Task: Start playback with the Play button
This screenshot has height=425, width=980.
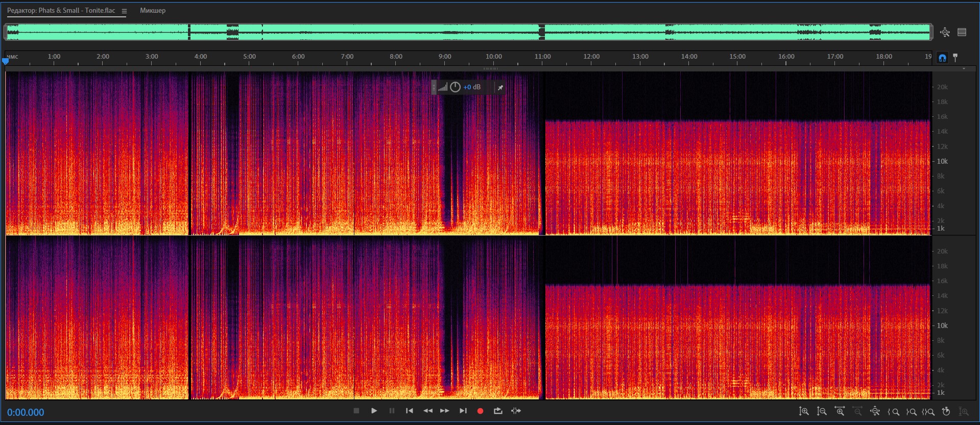Action: pos(374,411)
